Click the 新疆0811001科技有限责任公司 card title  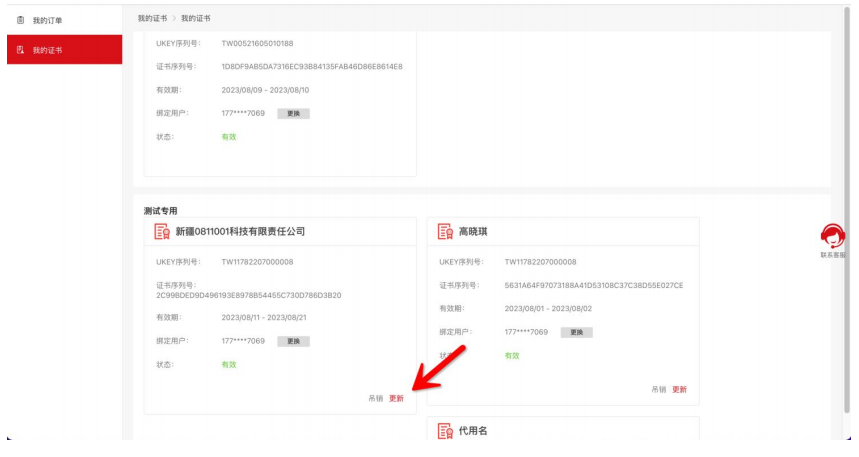[x=240, y=231]
